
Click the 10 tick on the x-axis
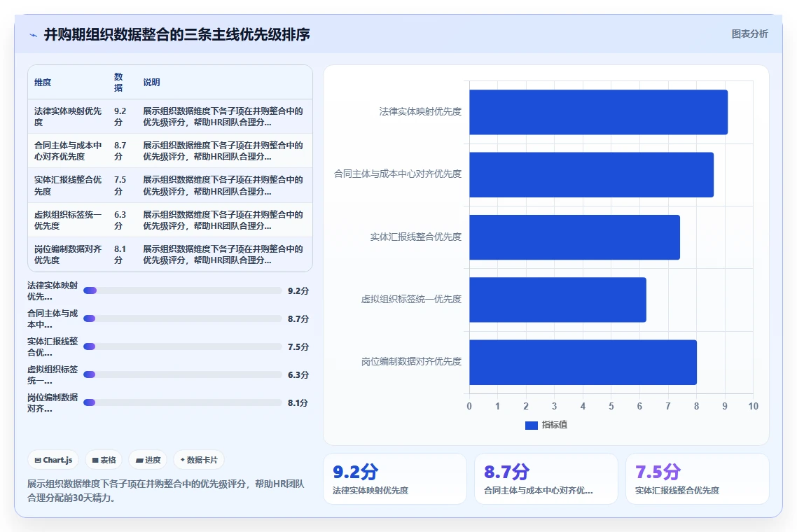[754, 406]
